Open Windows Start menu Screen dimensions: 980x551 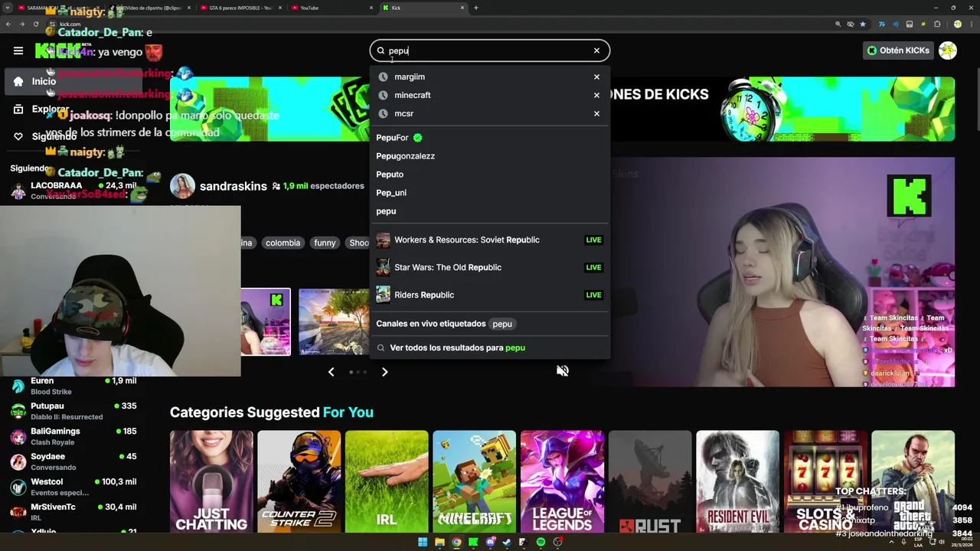pos(423,542)
